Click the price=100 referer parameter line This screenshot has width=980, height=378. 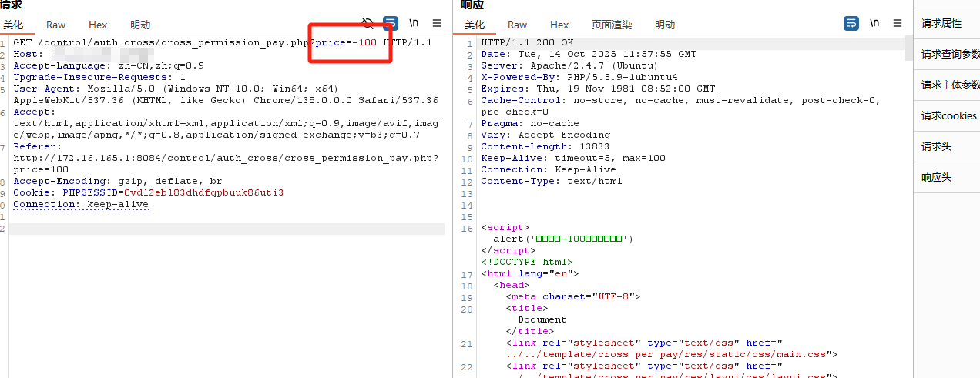coord(41,169)
